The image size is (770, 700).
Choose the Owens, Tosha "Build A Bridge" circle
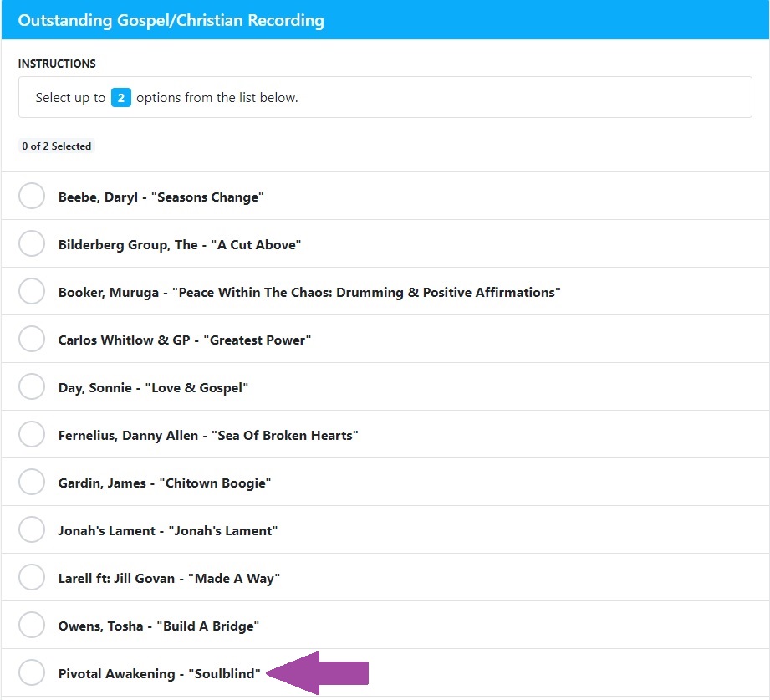click(x=32, y=625)
